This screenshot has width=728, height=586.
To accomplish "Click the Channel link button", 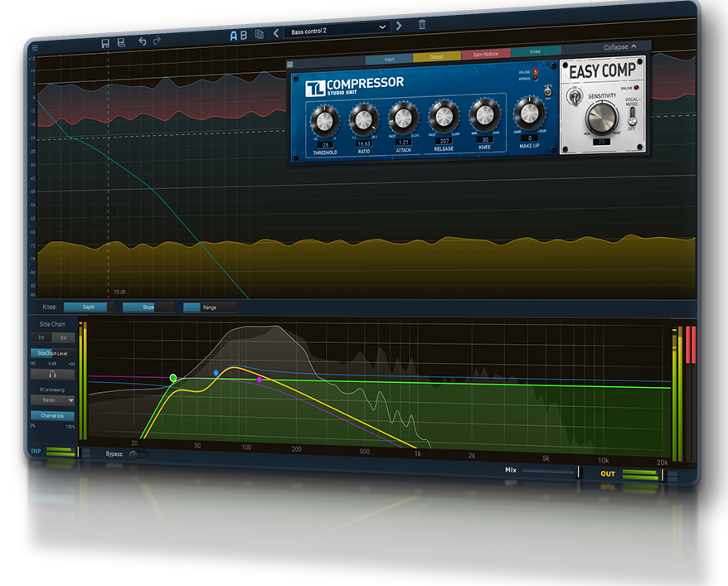I will (52, 415).
